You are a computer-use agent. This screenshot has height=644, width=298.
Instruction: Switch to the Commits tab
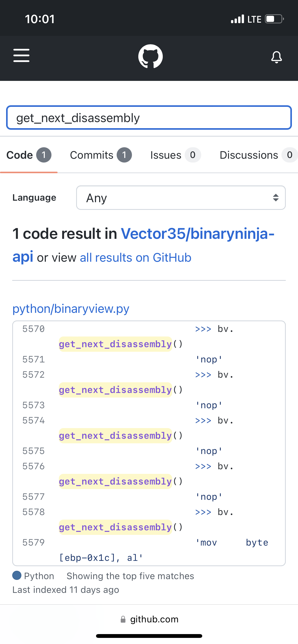coord(101,155)
